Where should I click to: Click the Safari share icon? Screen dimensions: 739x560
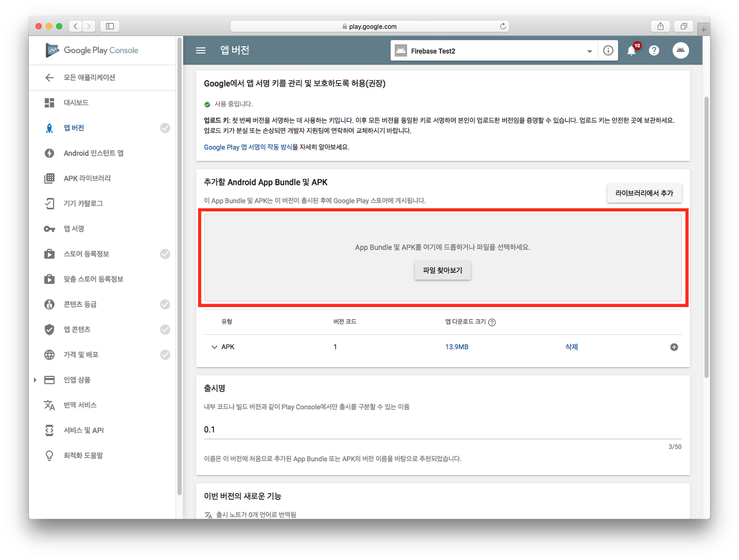pyautogui.click(x=660, y=26)
